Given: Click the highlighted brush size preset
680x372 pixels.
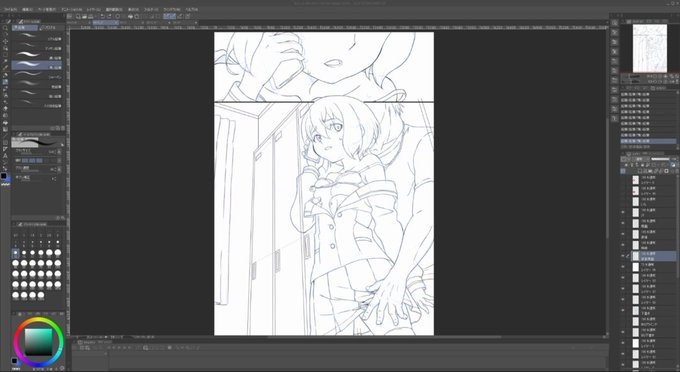Looking at the screenshot, I should coord(16,253).
